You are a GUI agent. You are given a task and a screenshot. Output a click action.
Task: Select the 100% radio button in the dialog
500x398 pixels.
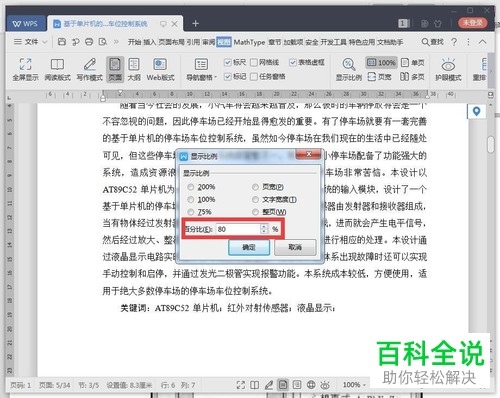191,200
